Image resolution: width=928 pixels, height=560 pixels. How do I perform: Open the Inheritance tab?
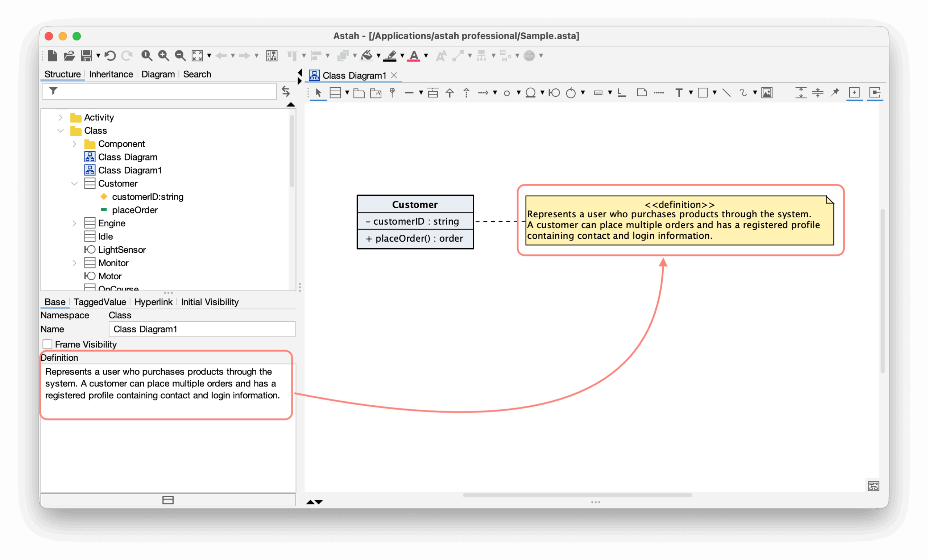(111, 74)
